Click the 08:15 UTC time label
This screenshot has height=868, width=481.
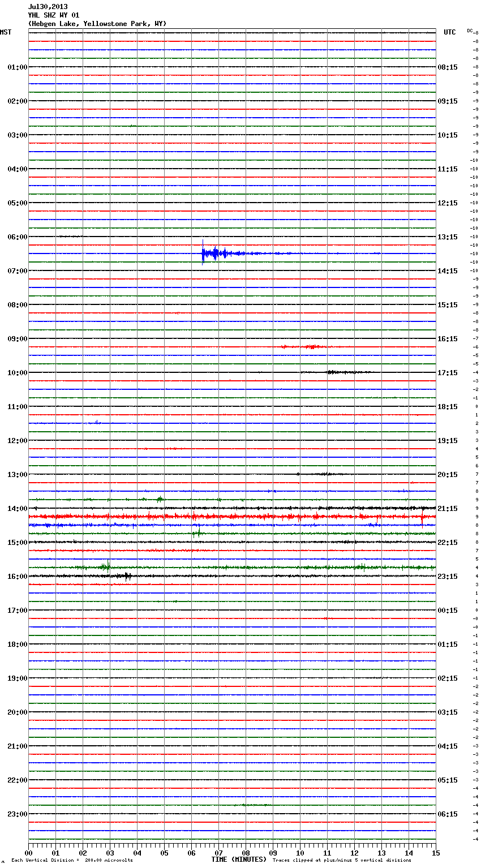coord(448,67)
